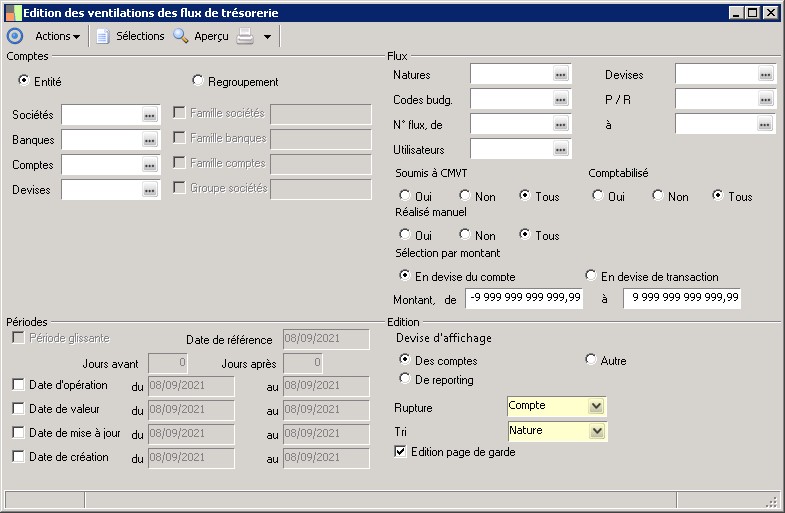785x513 pixels.
Task: Click the Sélections document icon
Action: click(x=102, y=36)
